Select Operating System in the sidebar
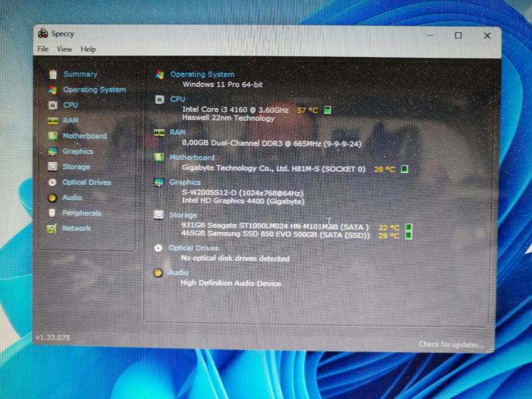Image resolution: width=532 pixels, height=399 pixels. click(x=94, y=90)
